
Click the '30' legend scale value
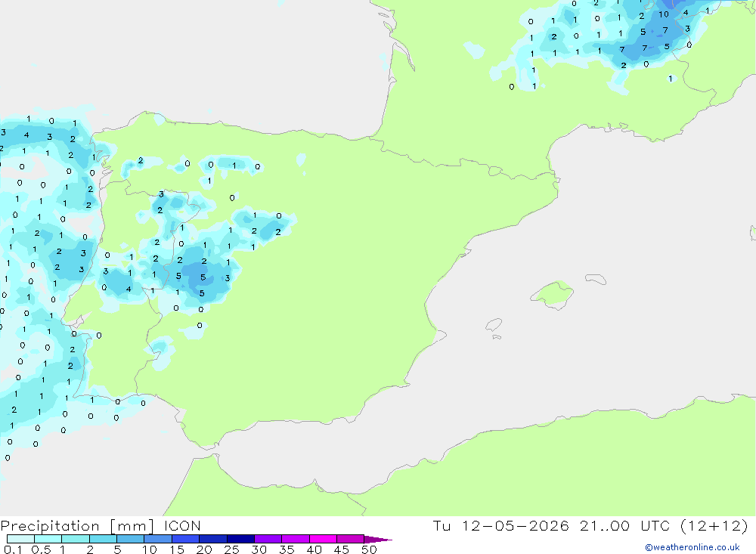pyautogui.click(x=259, y=549)
